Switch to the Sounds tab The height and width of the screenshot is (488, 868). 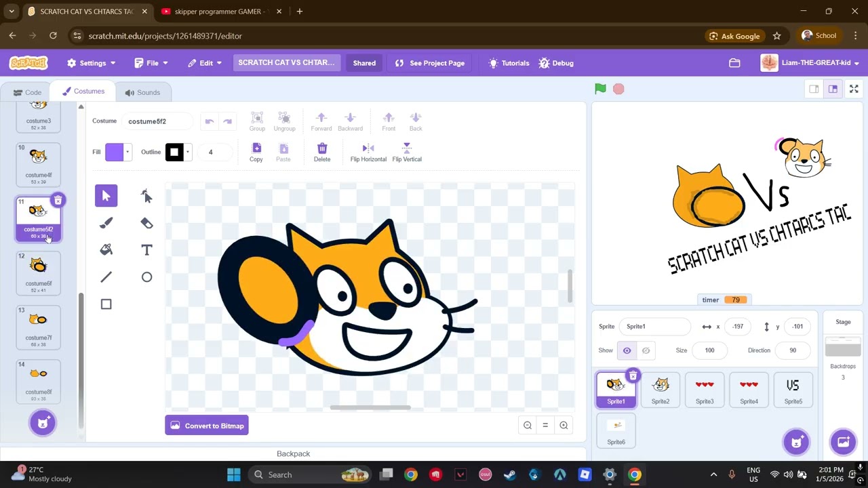[142, 92]
